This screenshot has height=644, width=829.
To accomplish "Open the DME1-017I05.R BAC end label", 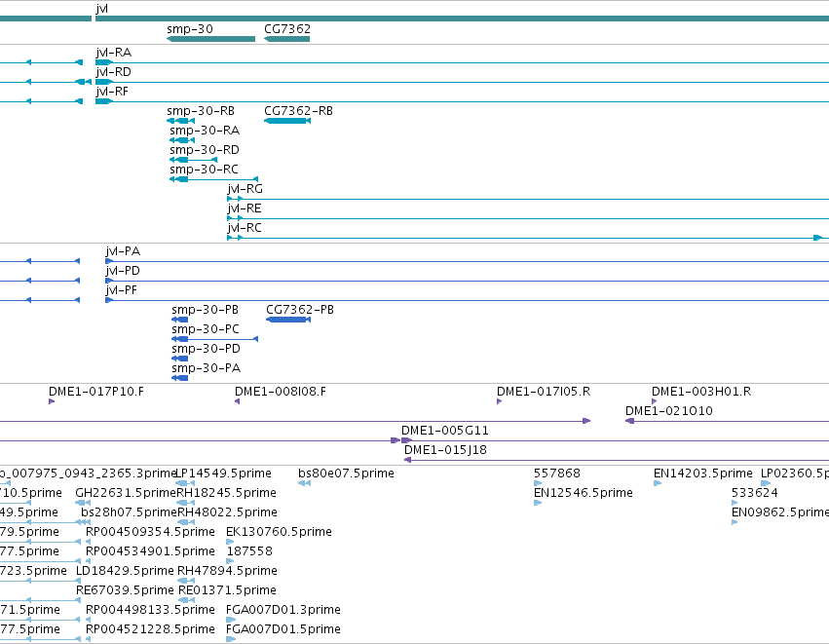I will tap(544, 392).
